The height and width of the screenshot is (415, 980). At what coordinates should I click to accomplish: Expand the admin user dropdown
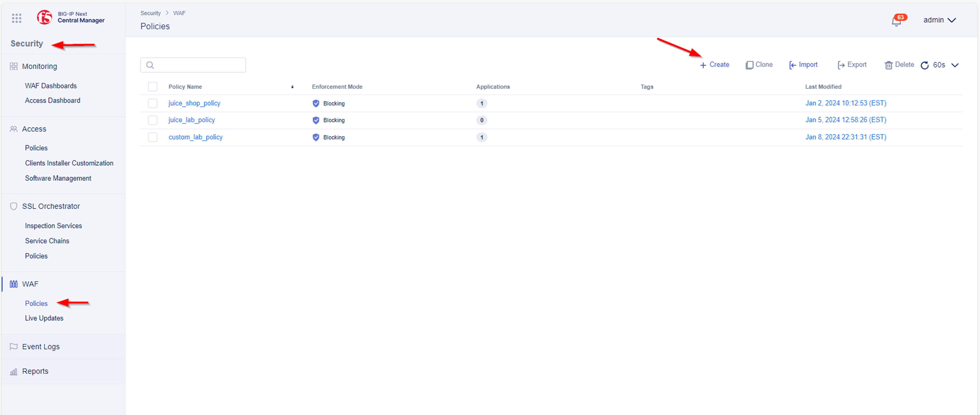[939, 20]
